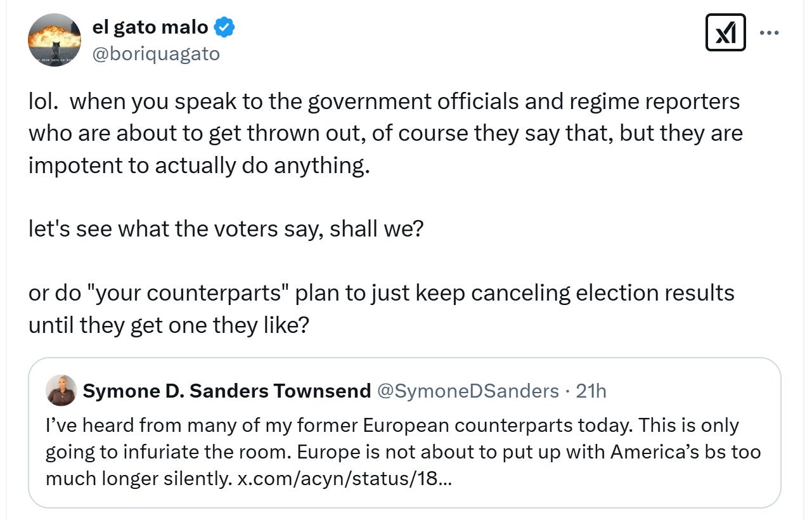The image size is (812, 520).
Task: Open the @boriquagato handle link
Action: click(x=156, y=54)
